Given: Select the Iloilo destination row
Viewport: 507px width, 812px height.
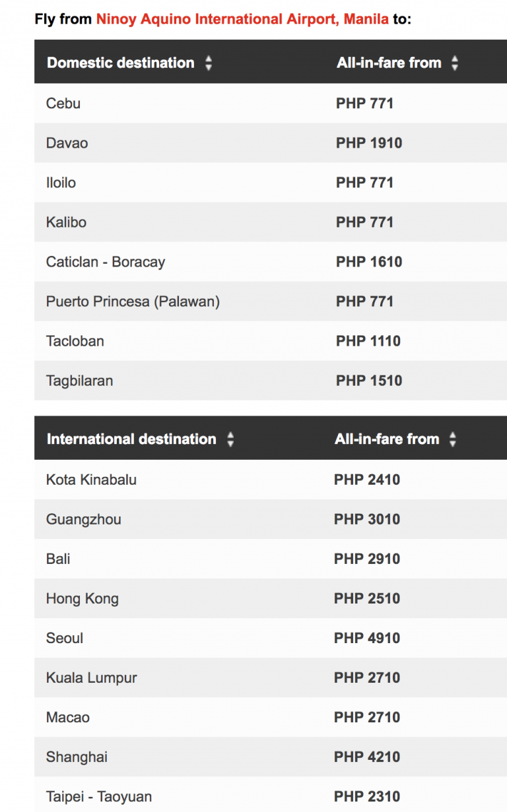Looking at the screenshot, I should click(x=61, y=183).
